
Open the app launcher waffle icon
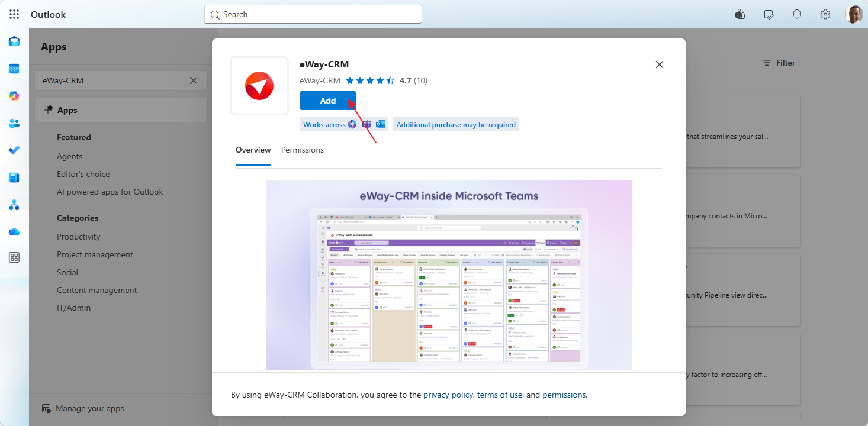(14, 14)
